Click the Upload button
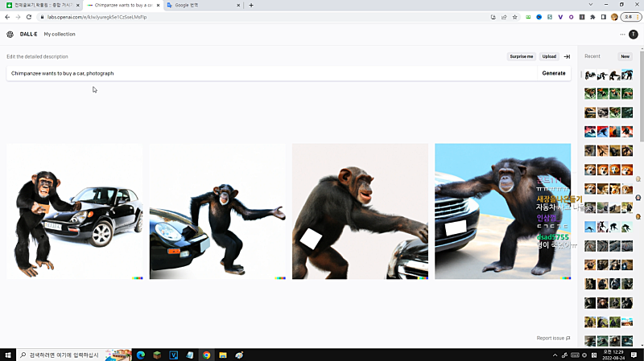 click(549, 56)
